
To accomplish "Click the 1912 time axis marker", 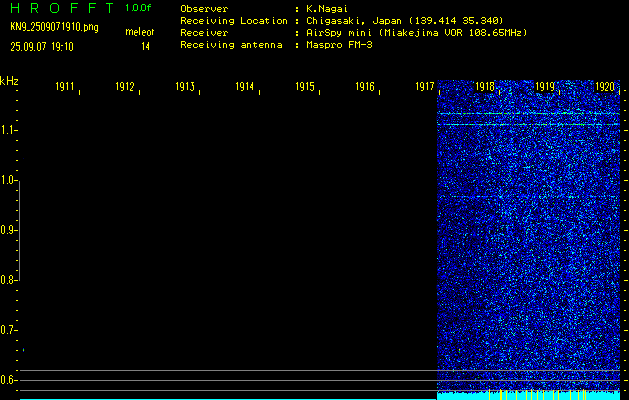I will tap(125, 86).
